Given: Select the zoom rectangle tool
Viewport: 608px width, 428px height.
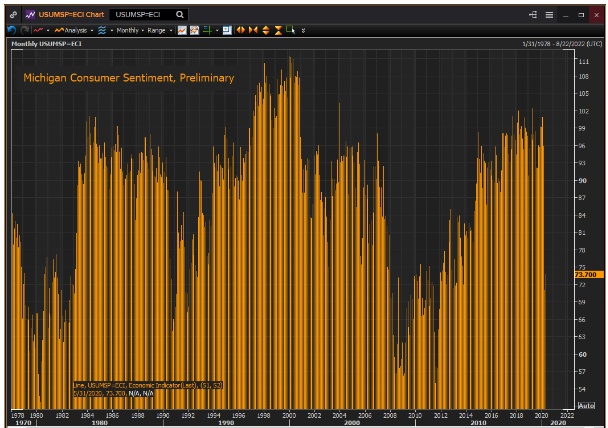Looking at the screenshot, I should click(290, 31).
